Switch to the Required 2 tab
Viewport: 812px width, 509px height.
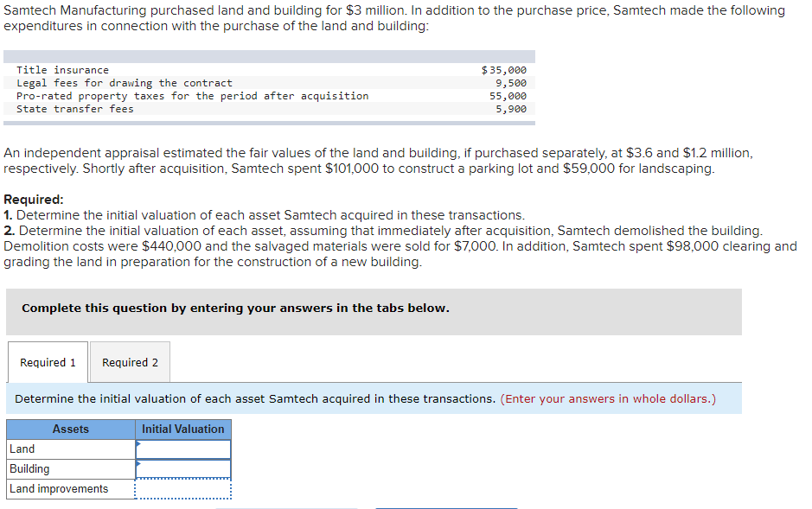click(130, 362)
